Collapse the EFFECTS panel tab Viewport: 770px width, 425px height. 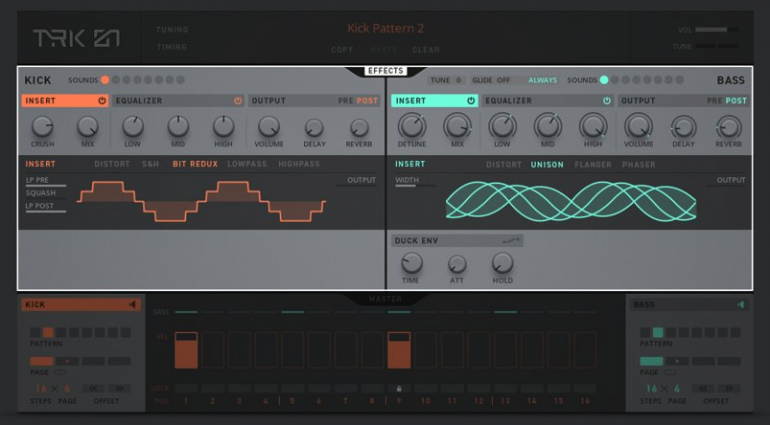click(x=385, y=71)
